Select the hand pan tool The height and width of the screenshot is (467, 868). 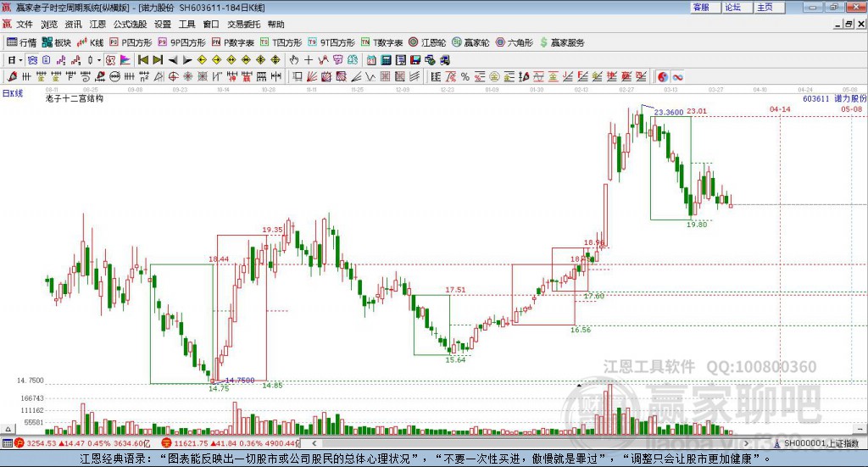(x=294, y=60)
